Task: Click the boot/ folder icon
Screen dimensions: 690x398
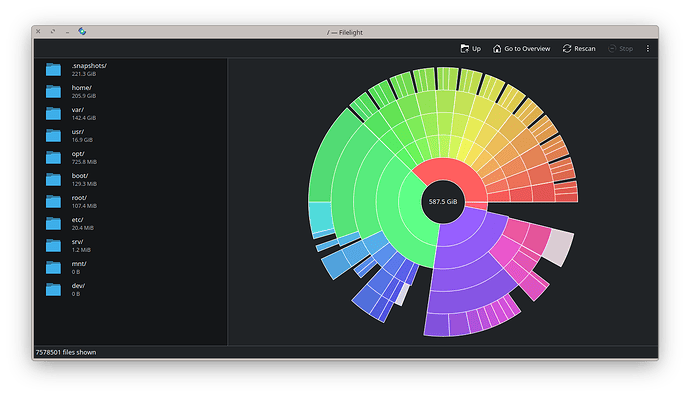Action: pos(53,180)
